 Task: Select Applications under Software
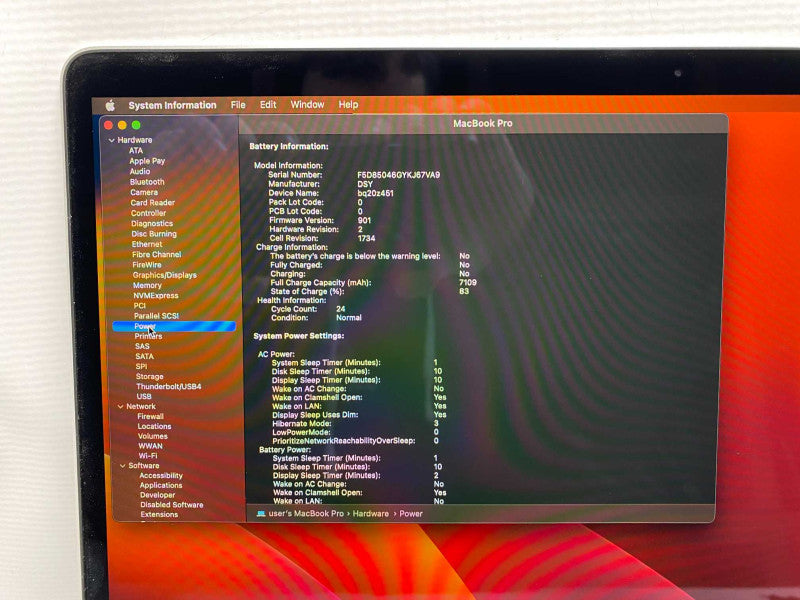point(161,485)
